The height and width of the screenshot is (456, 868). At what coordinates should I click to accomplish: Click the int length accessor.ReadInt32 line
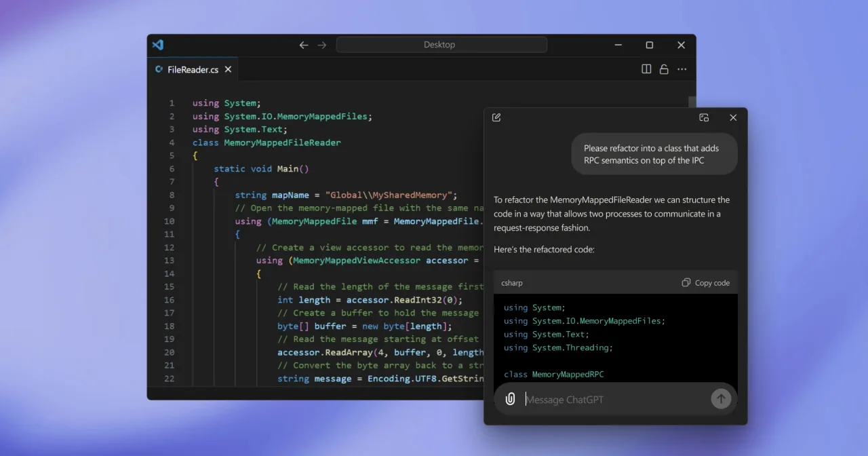pyautogui.click(x=370, y=300)
